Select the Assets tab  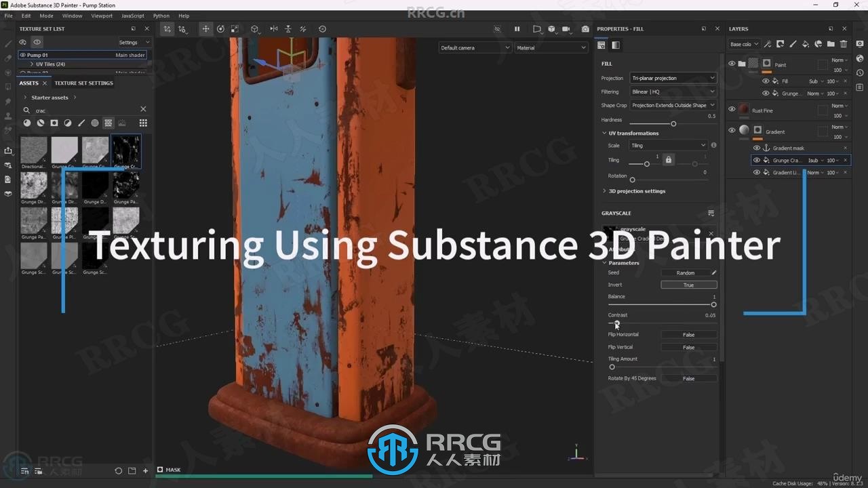(29, 83)
